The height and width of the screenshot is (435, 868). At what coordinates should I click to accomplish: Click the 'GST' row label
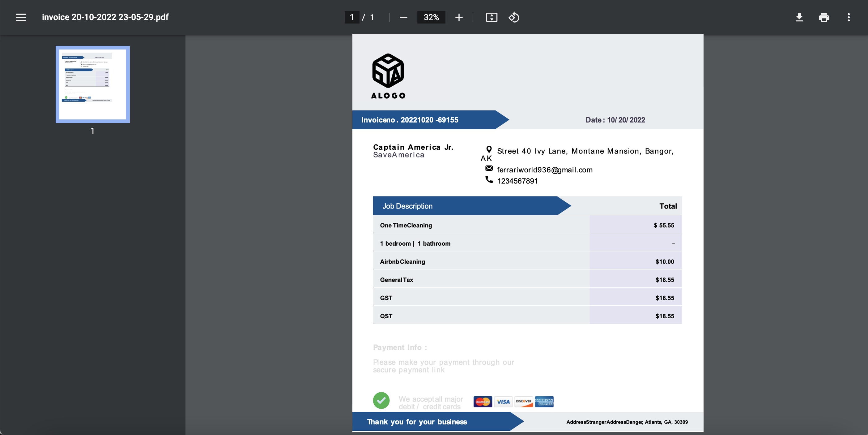386,298
